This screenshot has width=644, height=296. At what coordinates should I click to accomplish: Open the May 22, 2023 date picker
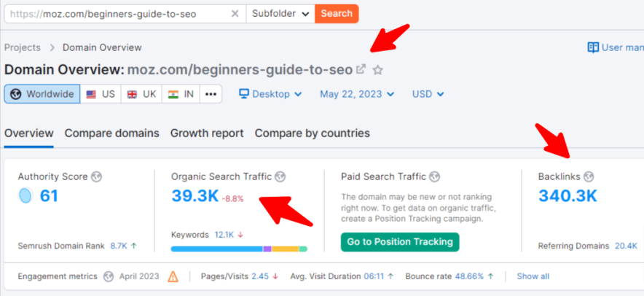[x=357, y=94]
